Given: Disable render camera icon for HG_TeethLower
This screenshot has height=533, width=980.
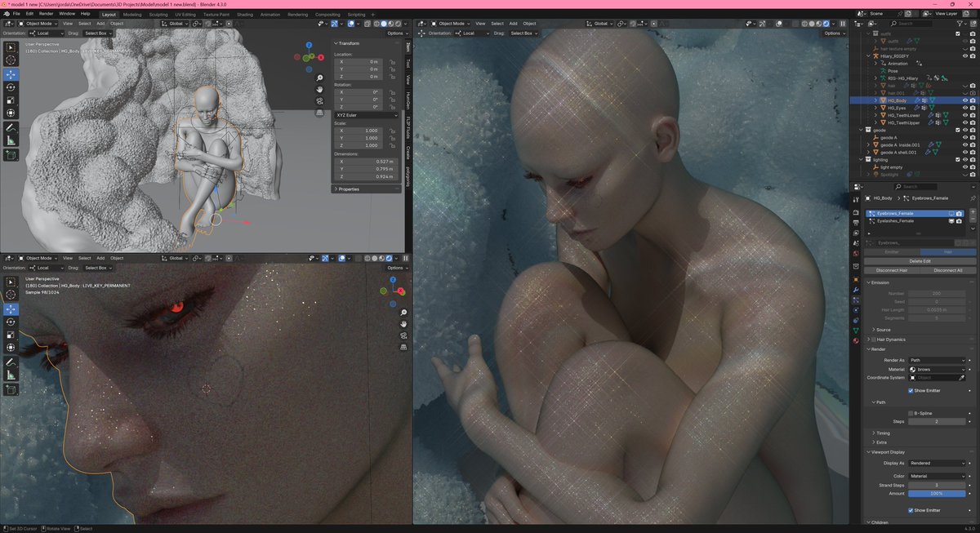Looking at the screenshot, I should tap(972, 115).
